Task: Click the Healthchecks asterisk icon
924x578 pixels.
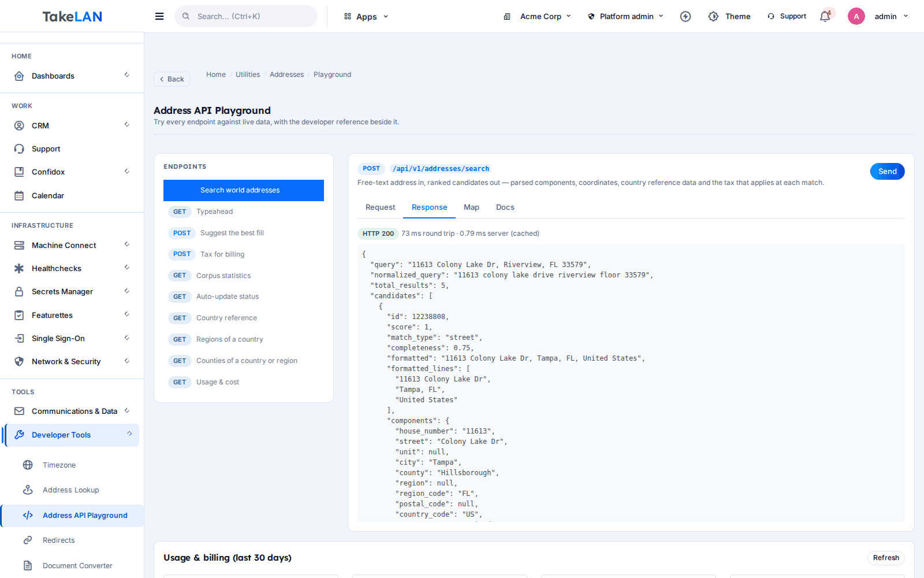Action: coord(19,268)
